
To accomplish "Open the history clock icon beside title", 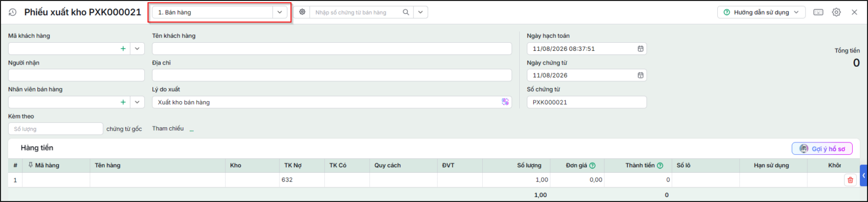I will pyautogui.click(x=12, y=12).
